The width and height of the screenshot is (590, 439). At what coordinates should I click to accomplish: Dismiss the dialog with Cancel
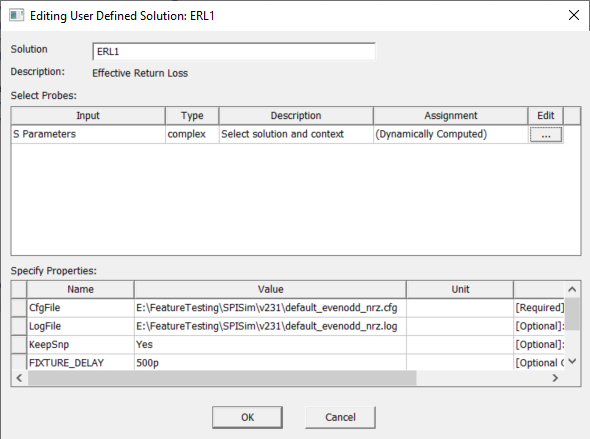340,417
